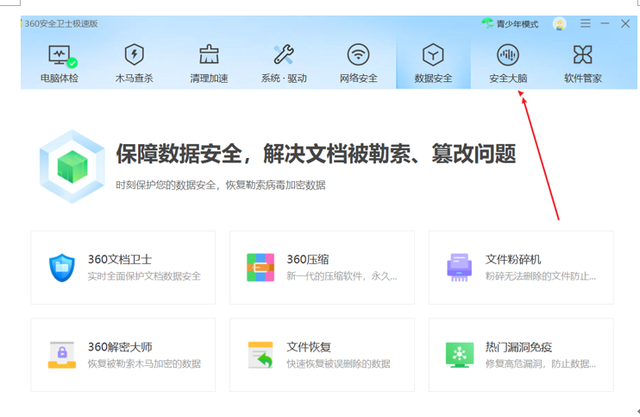Click the 热门漏洞免疫 green monitor icon
Screen dimensions: 640x417
click(x=460, y=355)
